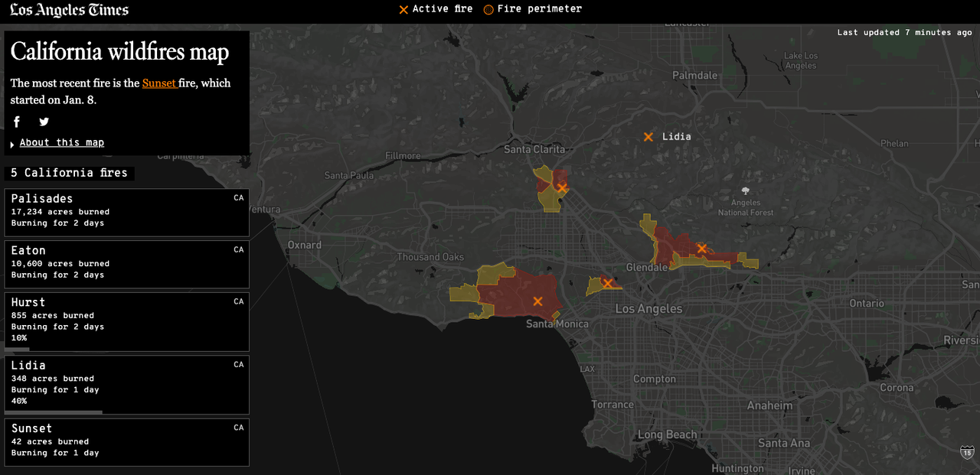Select the Eaton fire list entry
This screenshot has height=475, width=980.
[126, 264]
